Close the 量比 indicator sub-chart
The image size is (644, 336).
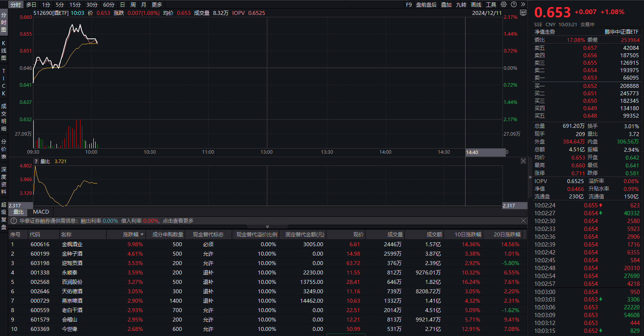click(523, 161)
